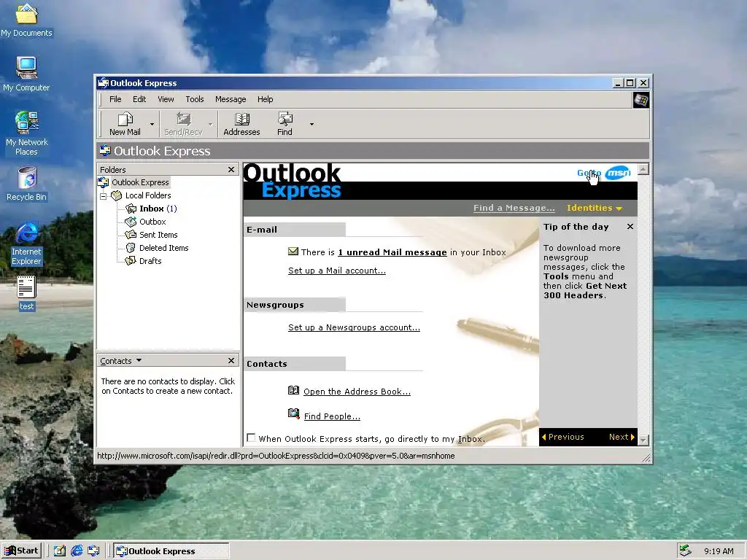Show the Previous tip
747x560 pixels.
pyautogui.click(x=563, y=437)
